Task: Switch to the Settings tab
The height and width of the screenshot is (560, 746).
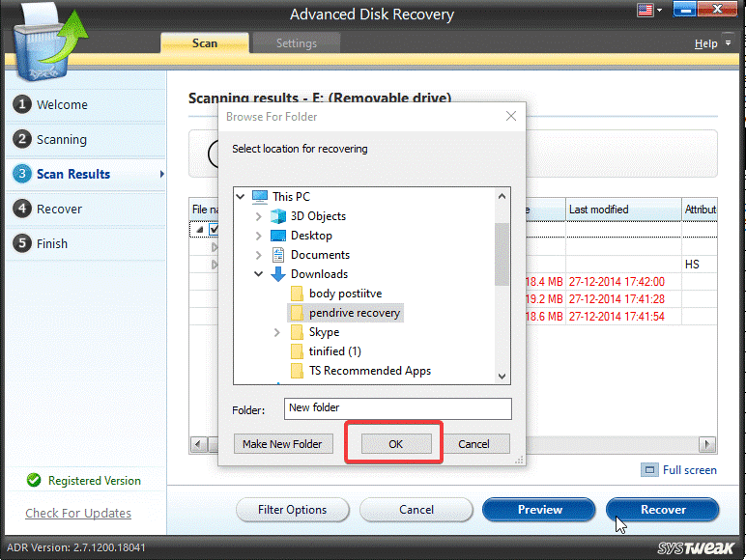Action: [x=297, y=43]
